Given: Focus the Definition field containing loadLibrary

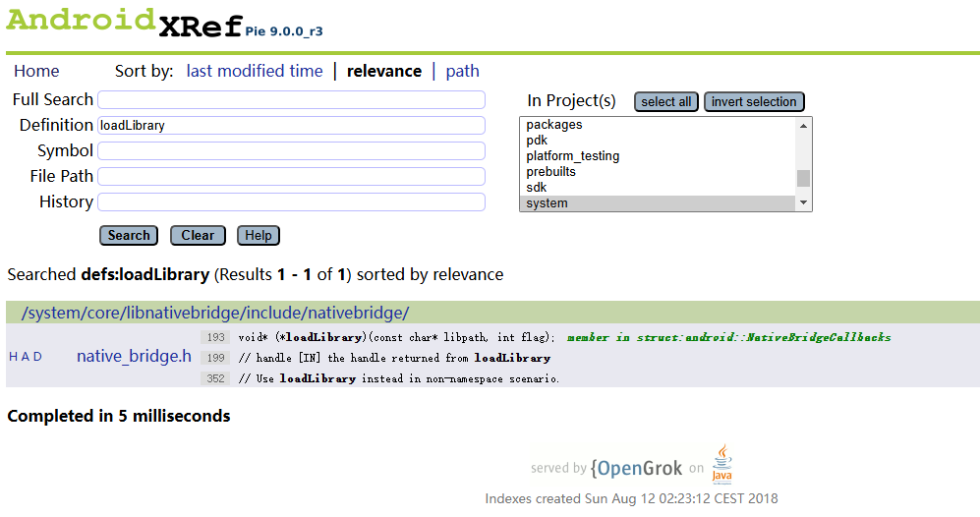Looking at the screenshot, I should pyautogui.click(x=291, y=126).
